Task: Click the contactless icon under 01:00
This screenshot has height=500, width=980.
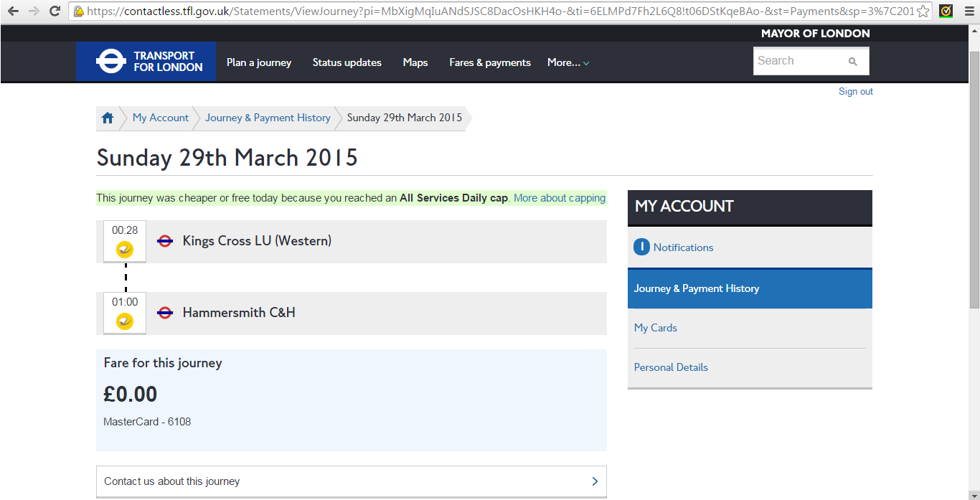Action: point(125,321)
